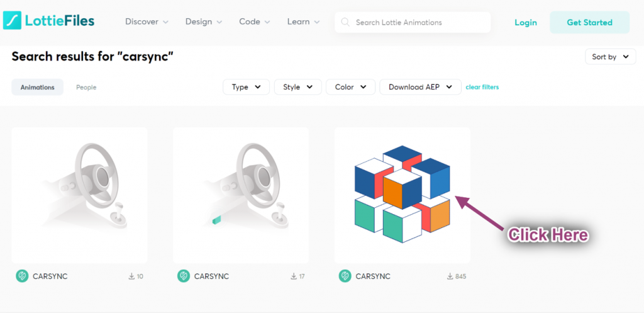The height and width of the screenshot is (313, 644).
Task: Click the clear filters link
Action: (x=482, y=87)
